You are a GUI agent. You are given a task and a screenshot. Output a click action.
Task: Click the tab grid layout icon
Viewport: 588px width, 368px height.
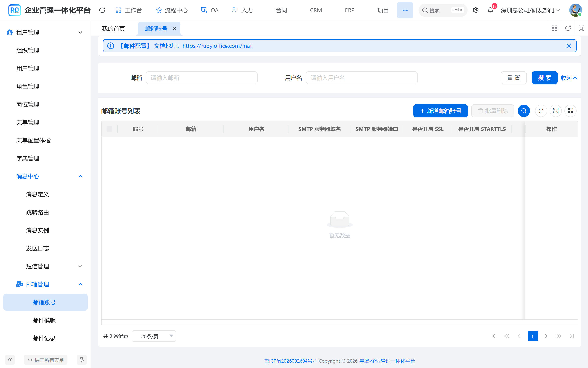(555, 28)
